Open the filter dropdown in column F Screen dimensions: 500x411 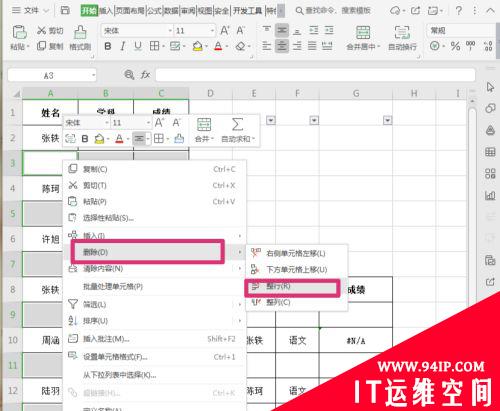point(314,120)
